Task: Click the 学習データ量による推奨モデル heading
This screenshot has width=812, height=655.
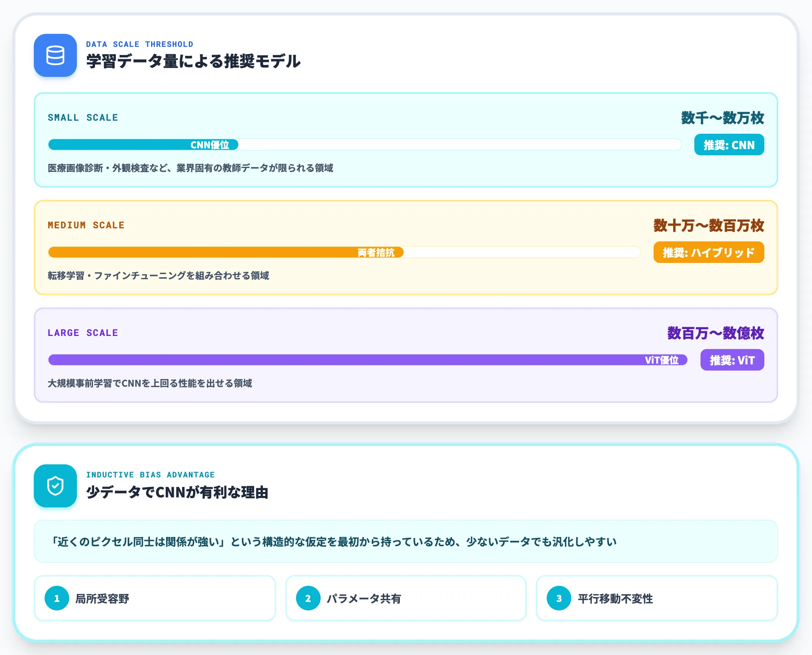Action: click(193, 62)
